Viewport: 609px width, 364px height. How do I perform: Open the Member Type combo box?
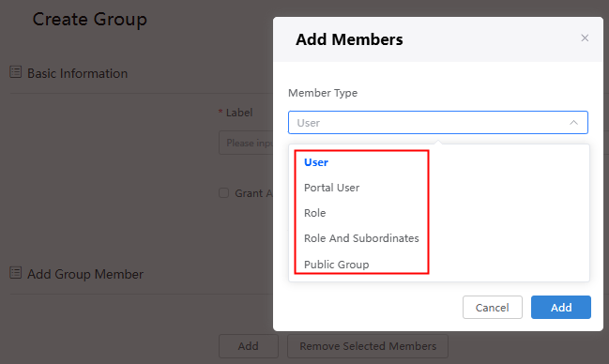[437, 123]
